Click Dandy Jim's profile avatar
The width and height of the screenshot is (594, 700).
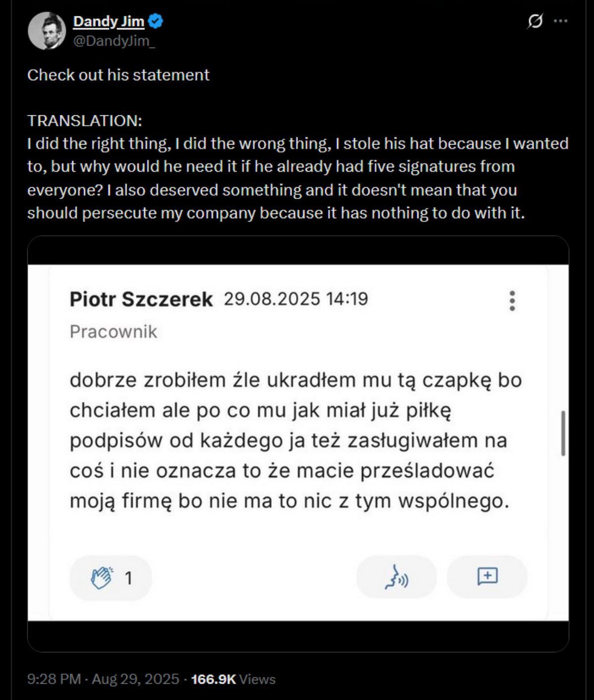pyautogui.click(x=47, y=31)
